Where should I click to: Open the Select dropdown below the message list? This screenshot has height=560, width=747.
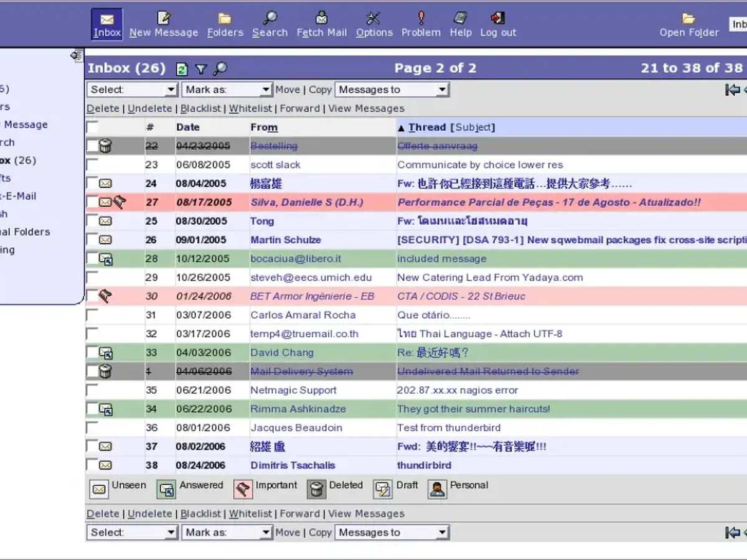(x=133, y=533)
